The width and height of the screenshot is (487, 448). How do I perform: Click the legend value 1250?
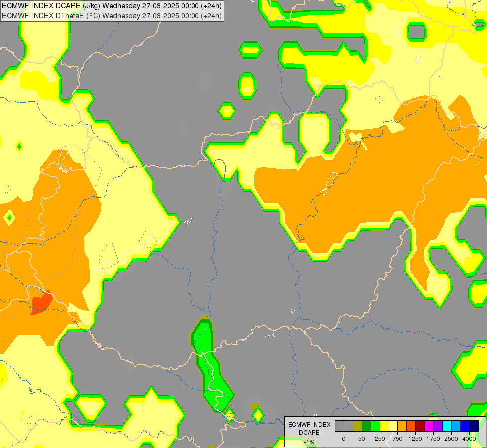coord(415,439)
